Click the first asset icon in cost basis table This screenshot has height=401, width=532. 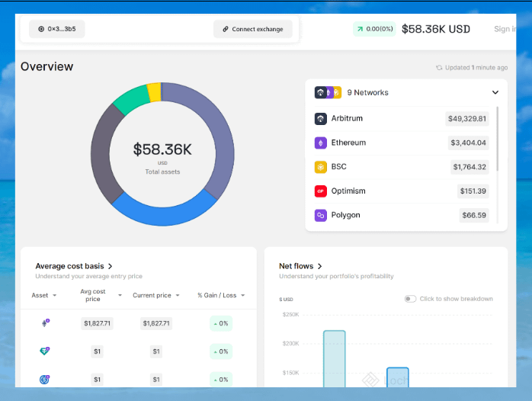click(45, 323)
